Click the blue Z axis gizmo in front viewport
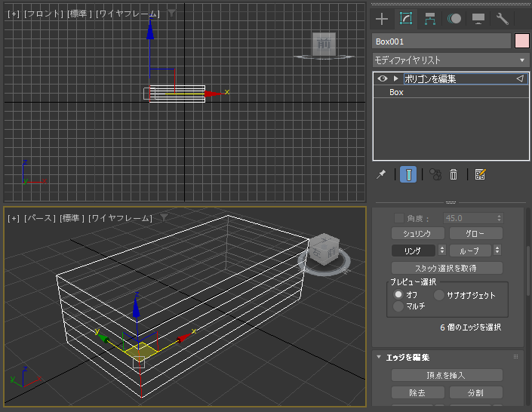Screen dimensions: 532x412 click(x=150, y=32)
